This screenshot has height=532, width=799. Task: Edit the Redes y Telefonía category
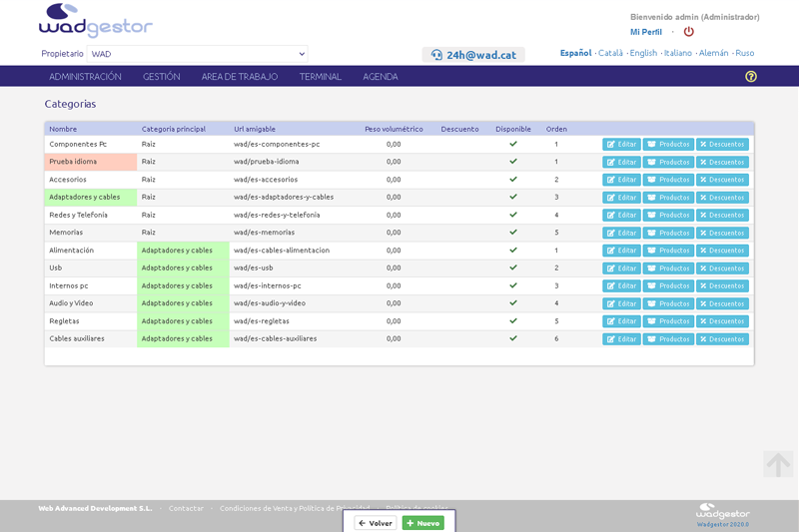coord(621,215)
